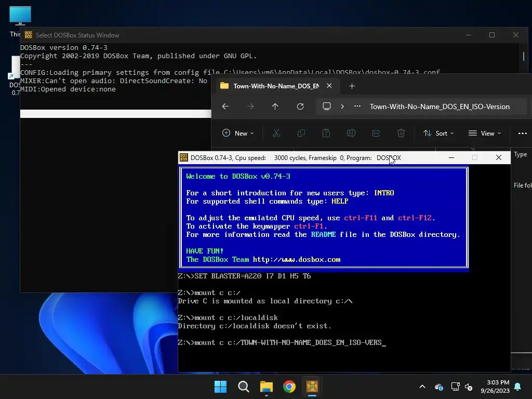532x399 pixels.
Task: Click the Delete trash icon in Explorer toolbar
Action: click(401, 134)
